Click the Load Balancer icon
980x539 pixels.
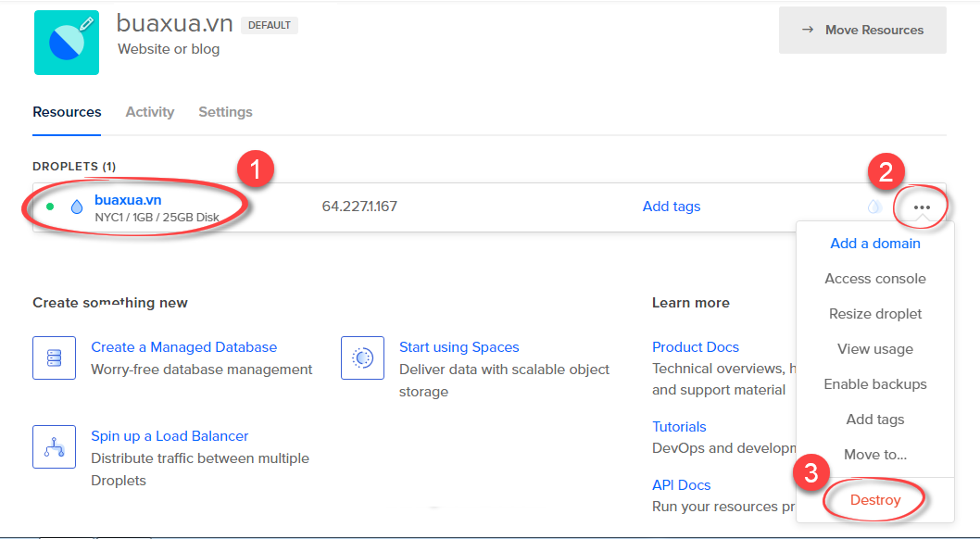(55, 446)
